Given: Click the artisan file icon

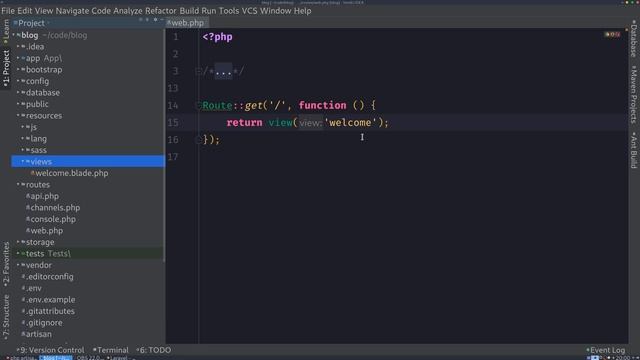Looking at the screenshot, I should coord(23,334).
